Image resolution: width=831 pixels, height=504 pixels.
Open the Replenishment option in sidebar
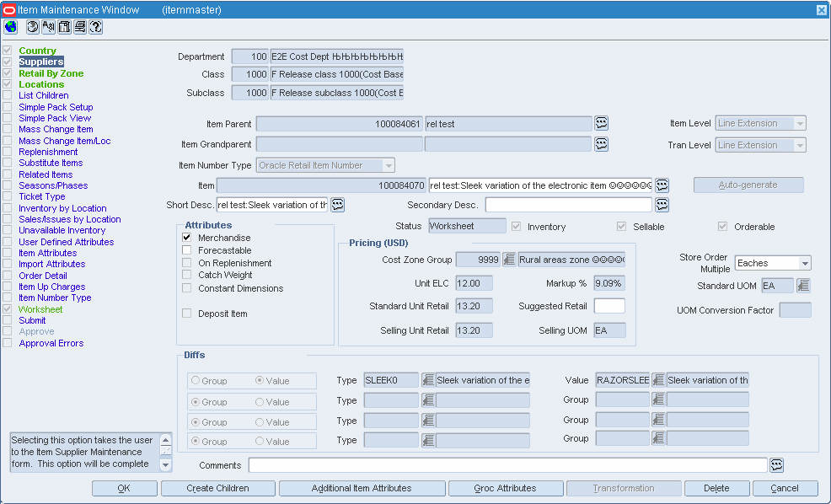point(48,152)
